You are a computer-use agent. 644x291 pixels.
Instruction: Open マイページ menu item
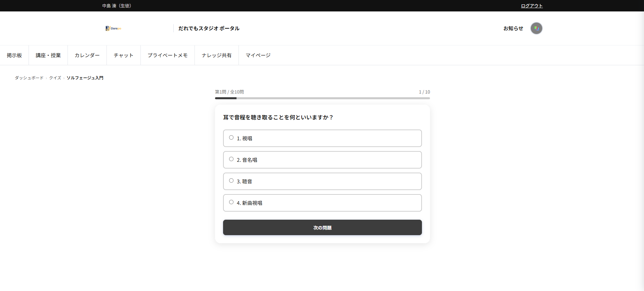tap(258, 55)
